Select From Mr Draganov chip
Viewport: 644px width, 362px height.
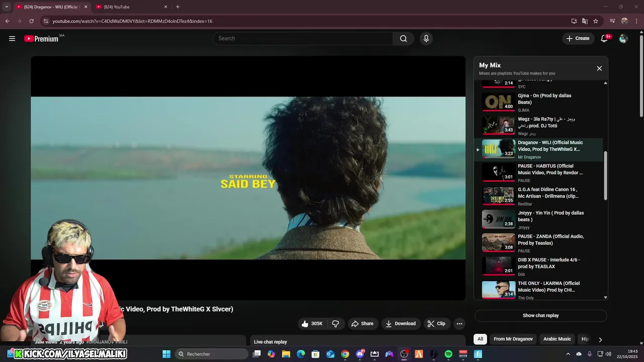click(513, 339)
